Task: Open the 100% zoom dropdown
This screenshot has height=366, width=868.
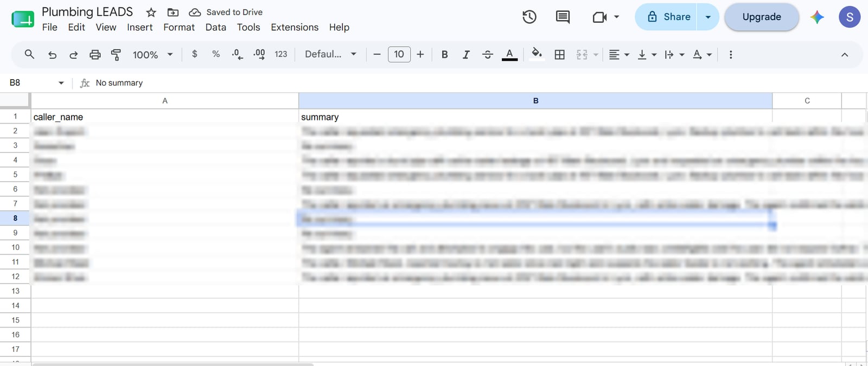Action: [153, 54]
